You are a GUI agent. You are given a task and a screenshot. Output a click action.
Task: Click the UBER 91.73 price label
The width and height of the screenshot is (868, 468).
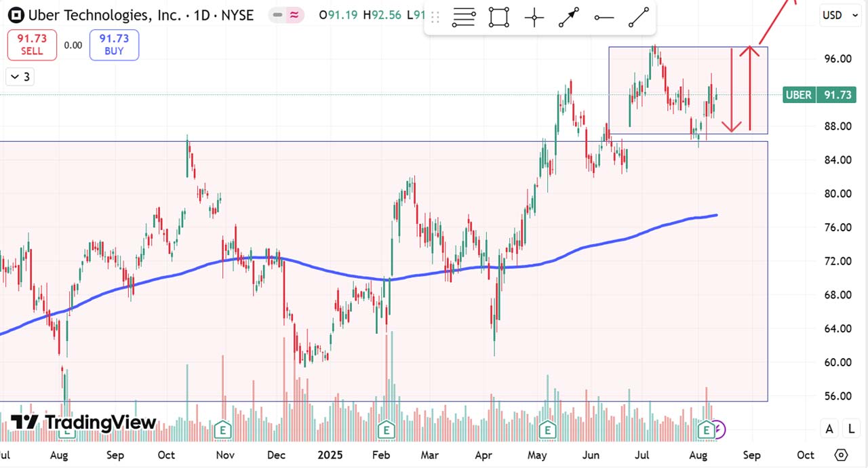tap(819, 95)
